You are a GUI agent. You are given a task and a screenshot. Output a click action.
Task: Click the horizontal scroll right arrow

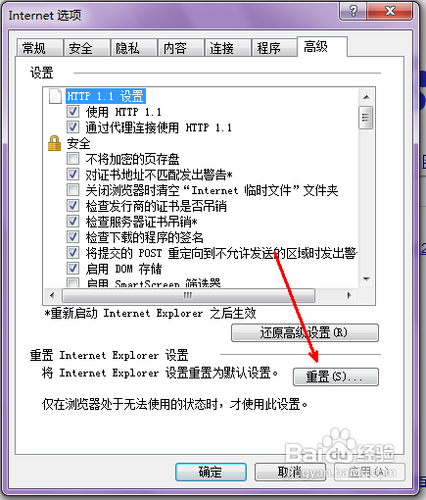349,295
